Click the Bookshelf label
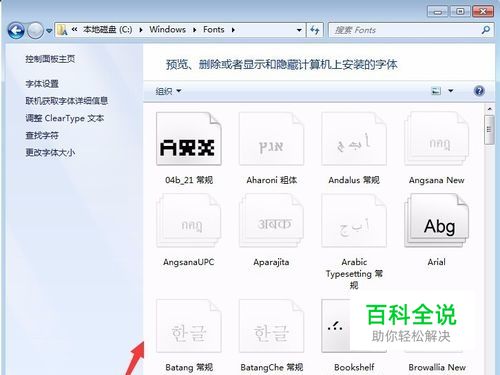 point(354,367)
